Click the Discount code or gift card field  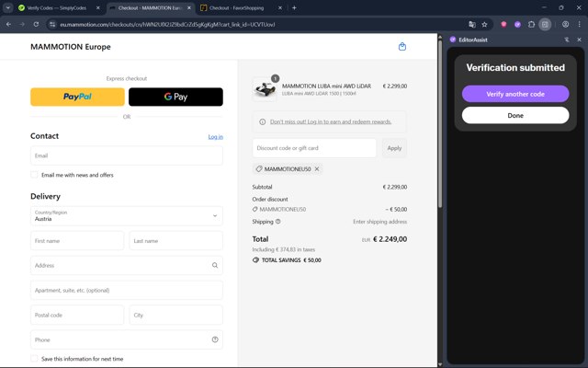[x=314, y=148]
